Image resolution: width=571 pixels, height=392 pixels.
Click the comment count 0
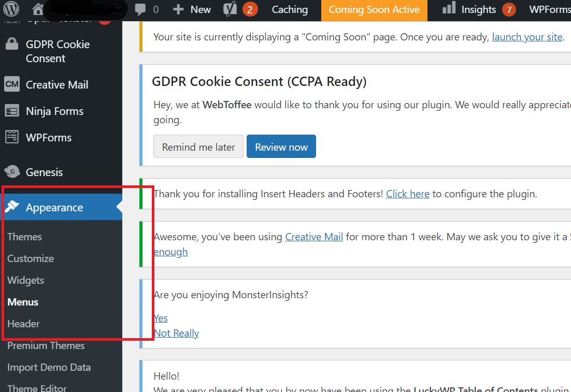point(156,9)
